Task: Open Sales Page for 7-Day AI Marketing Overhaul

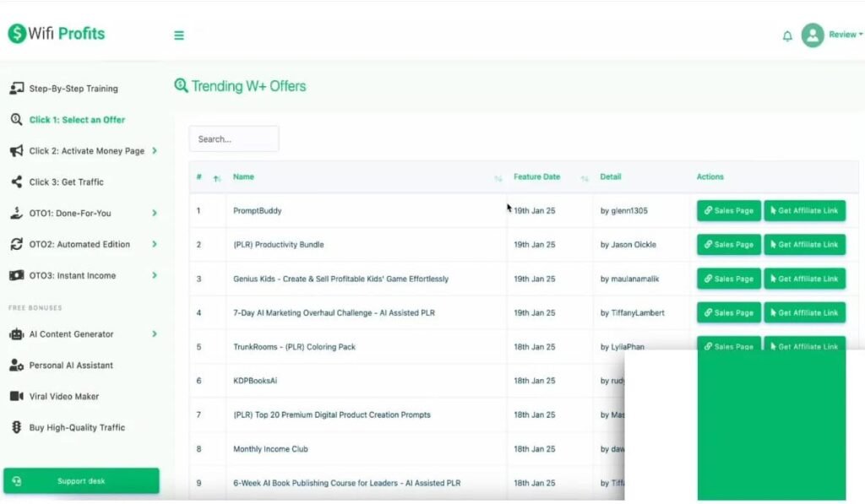Action: [729, 312]
